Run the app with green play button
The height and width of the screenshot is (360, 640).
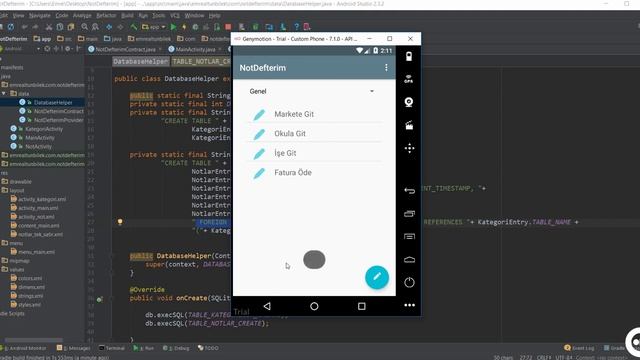(x=173, y=27)
